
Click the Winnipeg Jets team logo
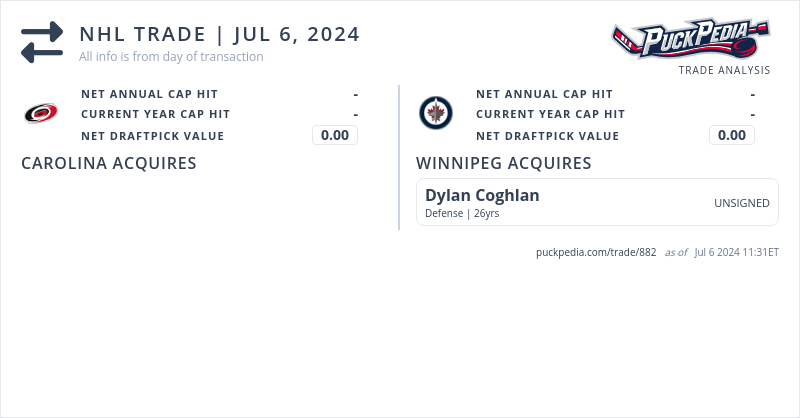coord(435,114)
